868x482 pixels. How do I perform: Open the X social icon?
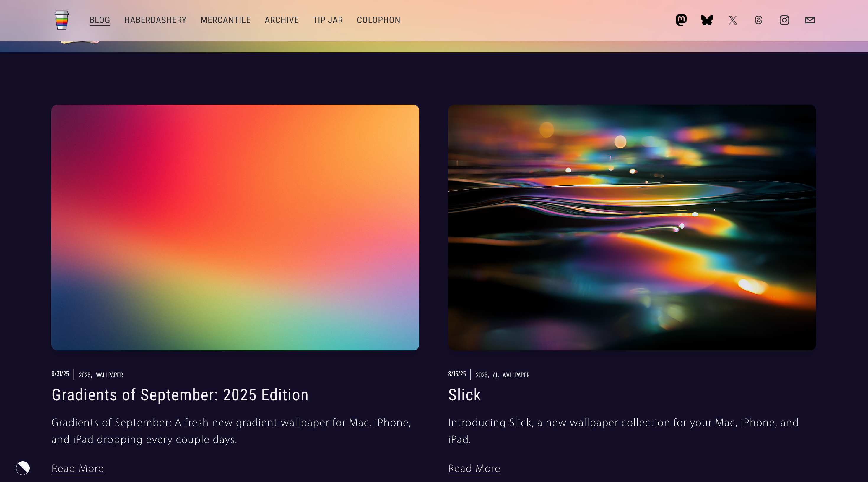click(x=733, y=20)
